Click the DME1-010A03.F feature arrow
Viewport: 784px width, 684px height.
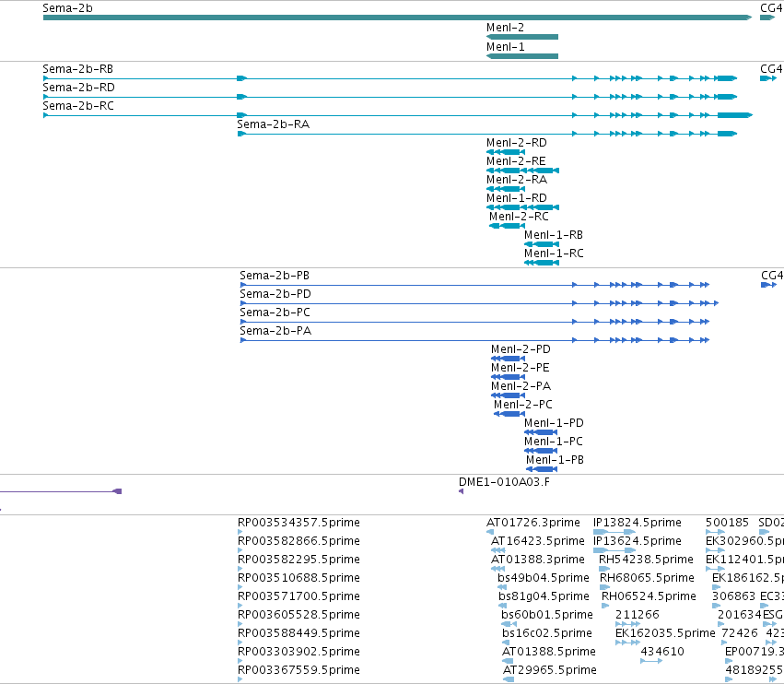coord(461,491)
